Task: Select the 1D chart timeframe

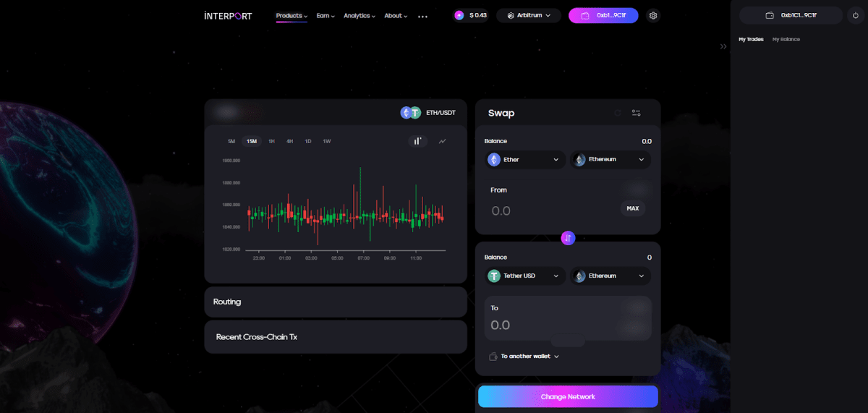Action: click(308, 141)
